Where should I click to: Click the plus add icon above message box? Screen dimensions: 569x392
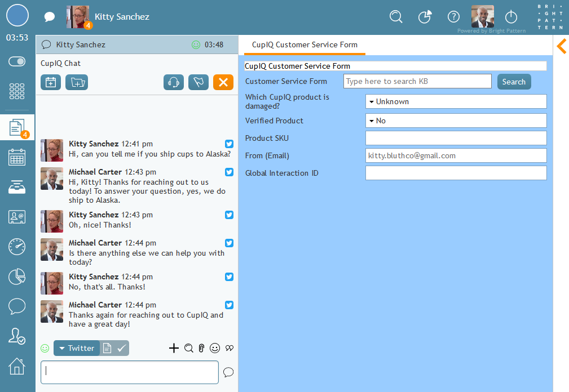click(x=174, y=348)
